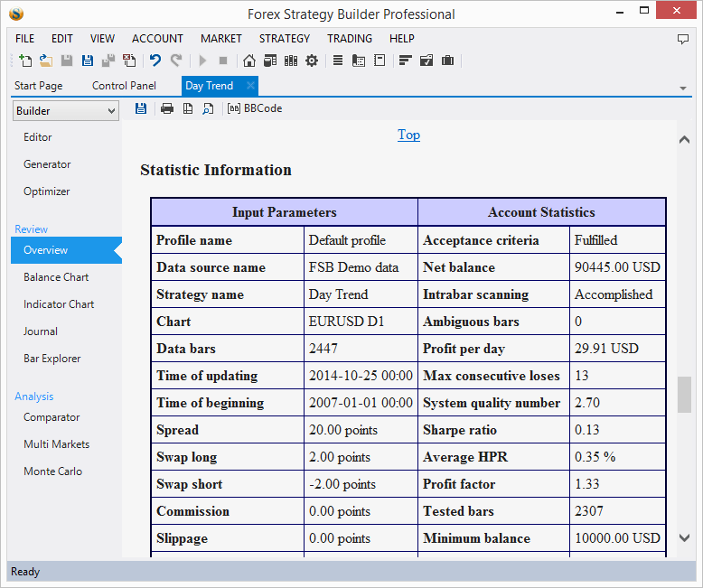This screenshot has width=703, height=588.
Task: Open the Journal view
Action: tap(41, 331)
